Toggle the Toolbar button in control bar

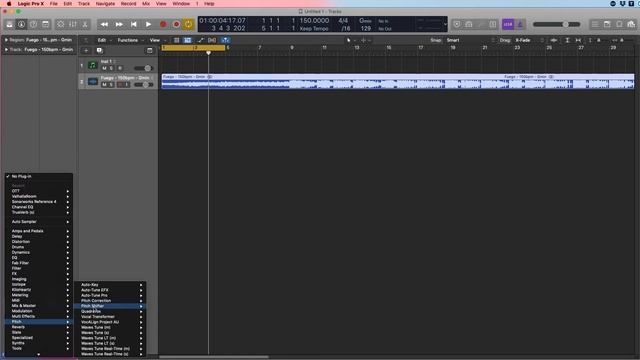(x=45, y=24)
